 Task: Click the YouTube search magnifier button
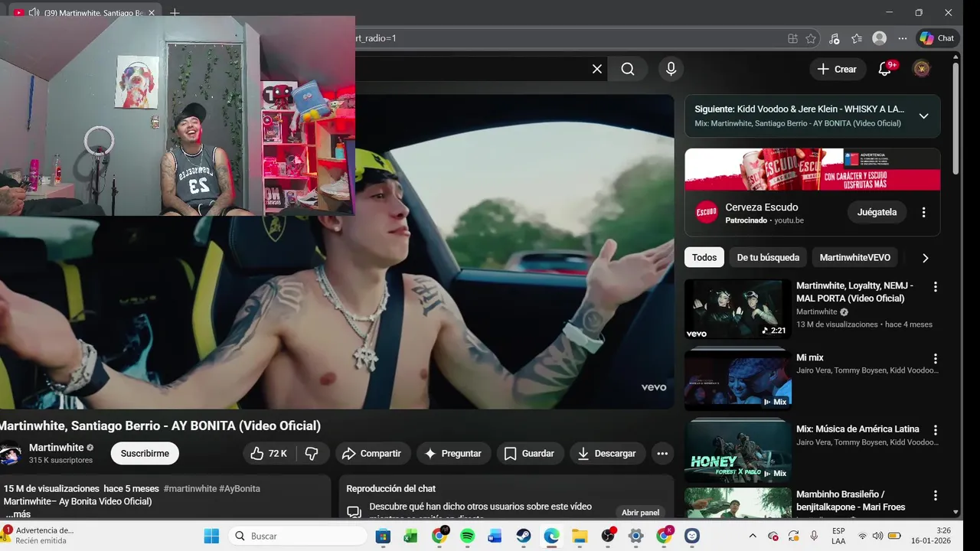tap(628, 69)
